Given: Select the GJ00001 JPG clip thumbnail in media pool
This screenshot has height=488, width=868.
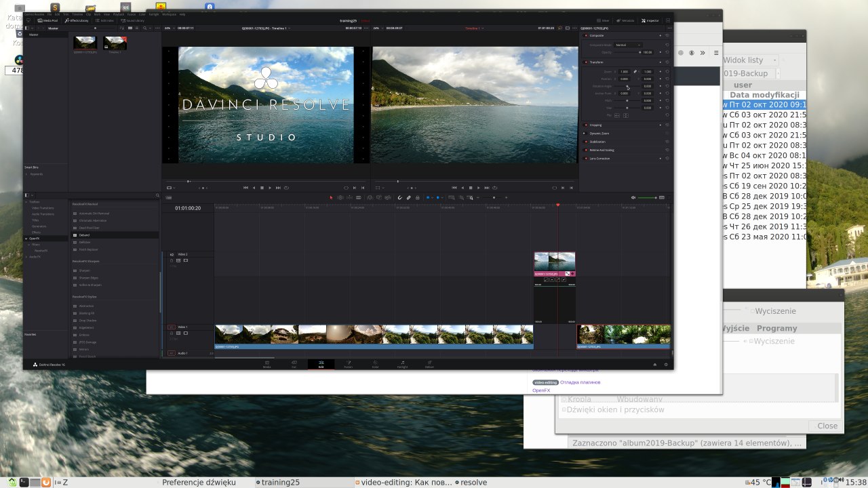Looking at the screenshot, I should click(x=85, y=44).
